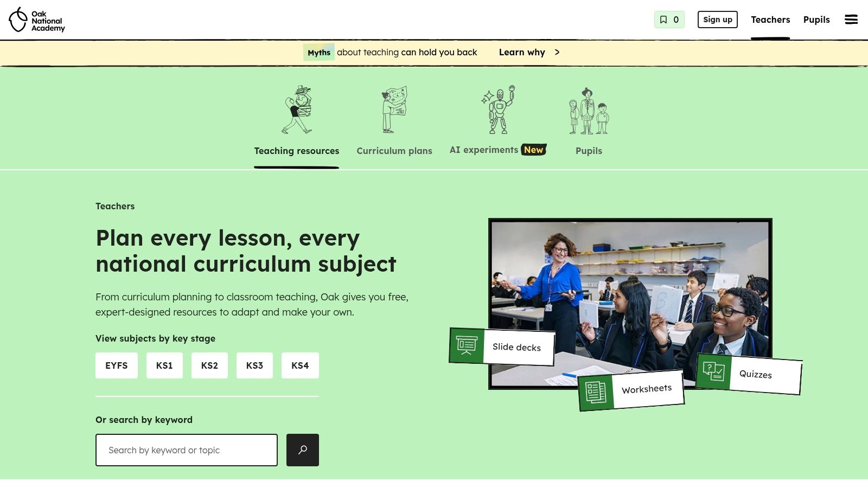Click the magnifying glass search button
The image size is (868, 488).
pyautogui.click(x=303, y=450)
